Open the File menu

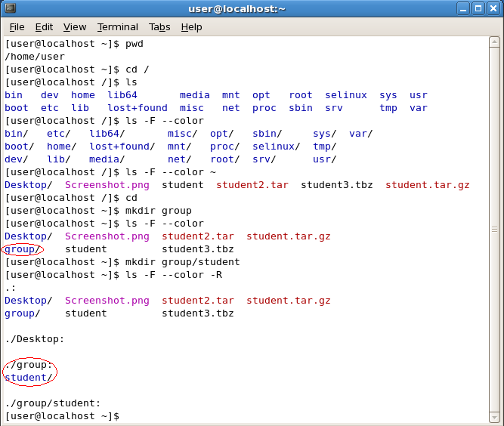click(x=17, y=27)
